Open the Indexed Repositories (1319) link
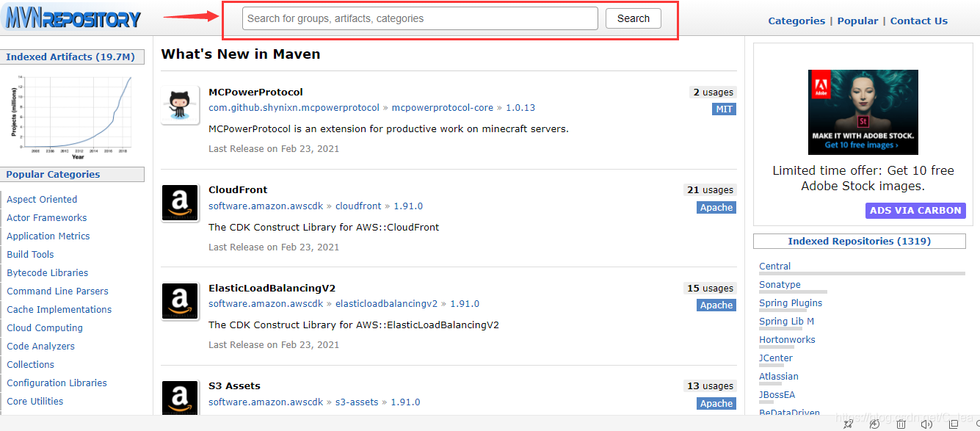The height and width of the screenshot is (431, 980). 859,241
